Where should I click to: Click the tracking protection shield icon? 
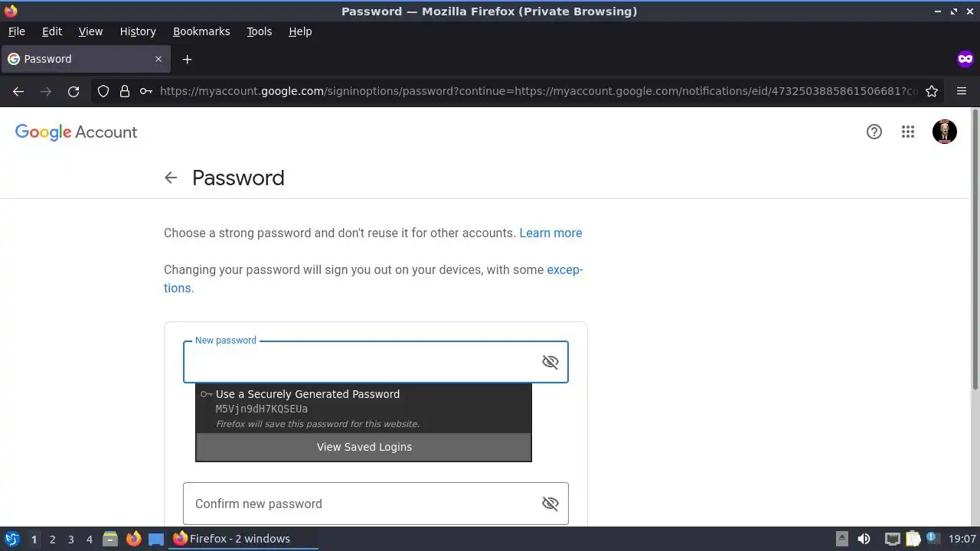click(x=103, y=91)
